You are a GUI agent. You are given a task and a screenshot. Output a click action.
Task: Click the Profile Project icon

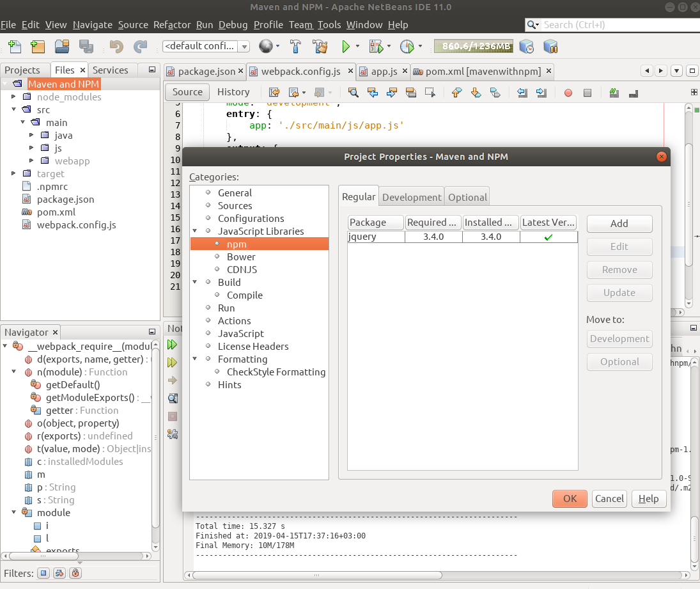(x=407, y=46)
